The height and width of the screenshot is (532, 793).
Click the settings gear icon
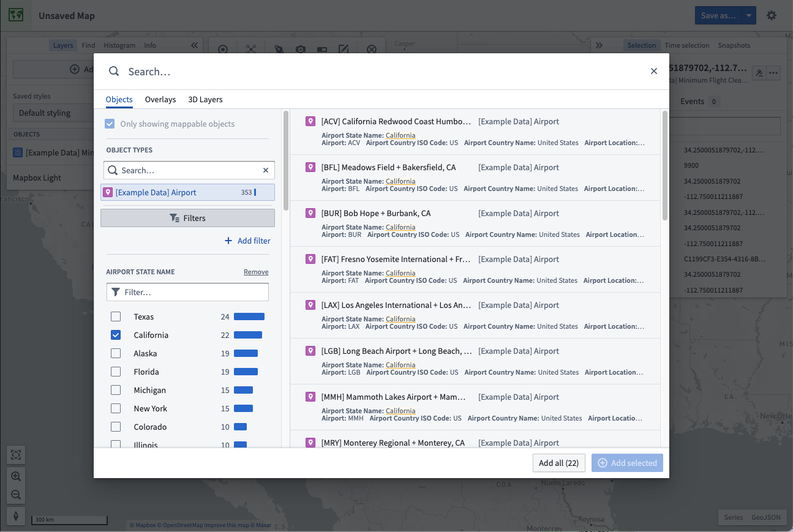pyautogui.click(x=772, y=15)
